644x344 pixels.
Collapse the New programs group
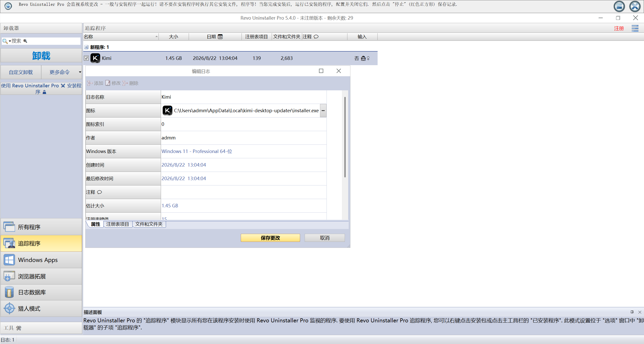click(86, 47)
